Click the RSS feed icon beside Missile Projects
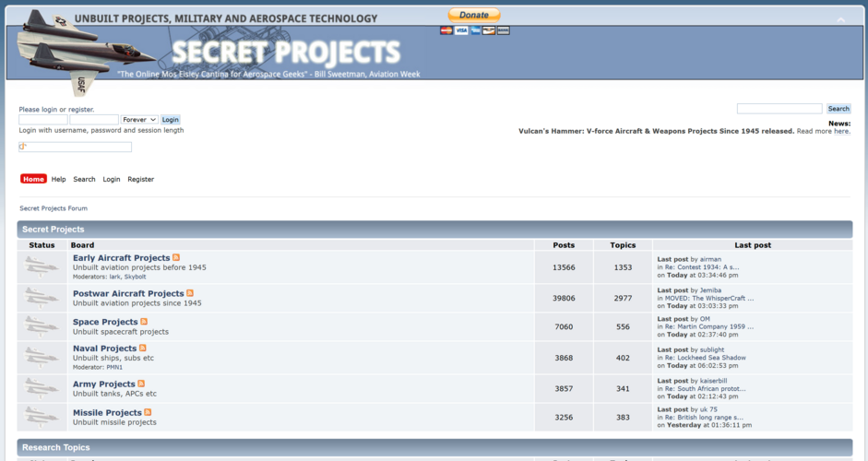The width and height of the screenshot is (868, 461). (148, 412)
